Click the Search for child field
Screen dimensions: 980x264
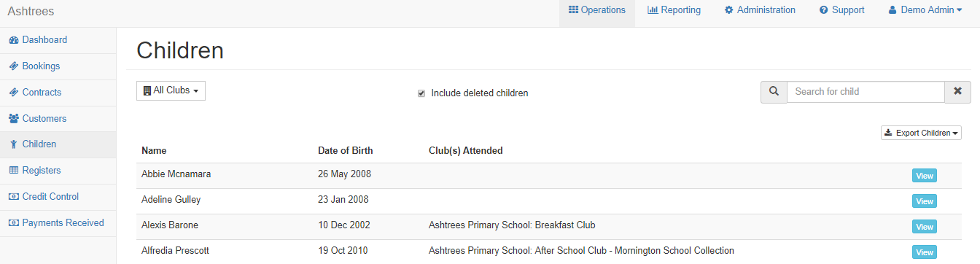866,92
